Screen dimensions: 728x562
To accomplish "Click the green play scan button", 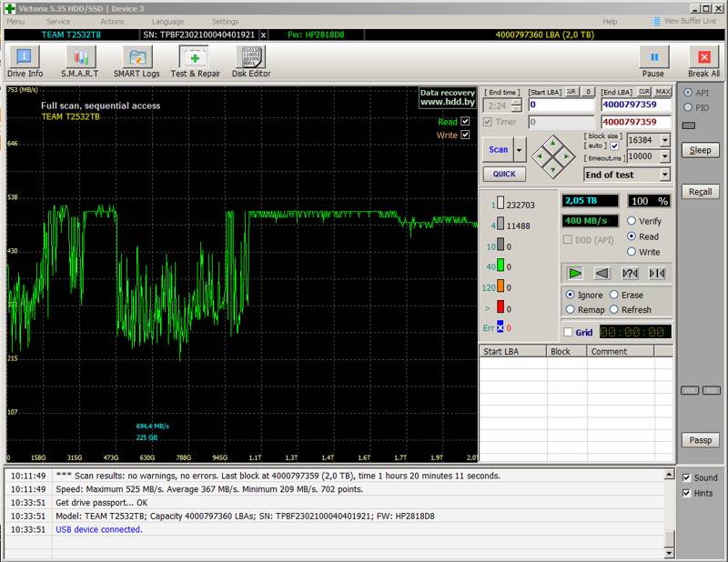I will pos(575,274).
